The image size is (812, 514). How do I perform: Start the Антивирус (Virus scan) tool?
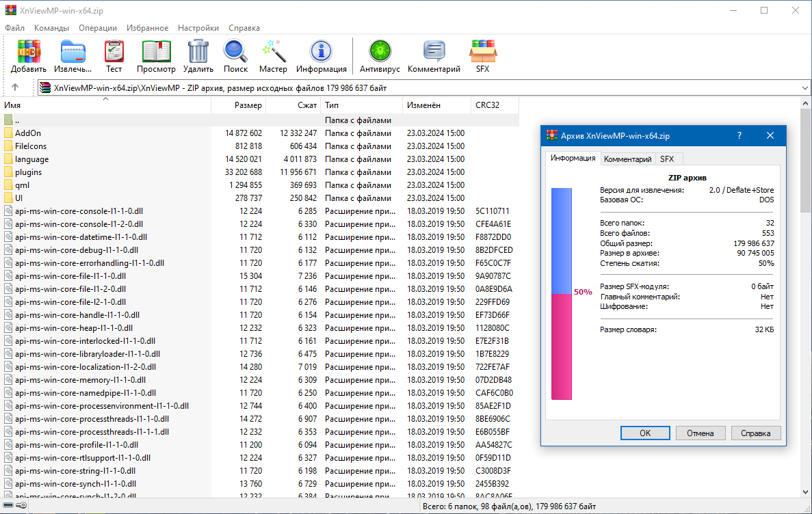[380, 52]
